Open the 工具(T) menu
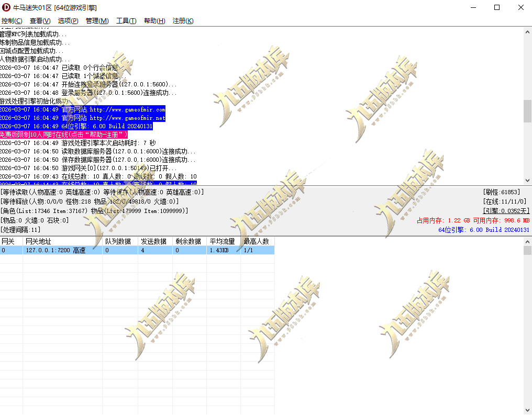The width and height of the screenshot is (532, 415). (x=126, y=21)
